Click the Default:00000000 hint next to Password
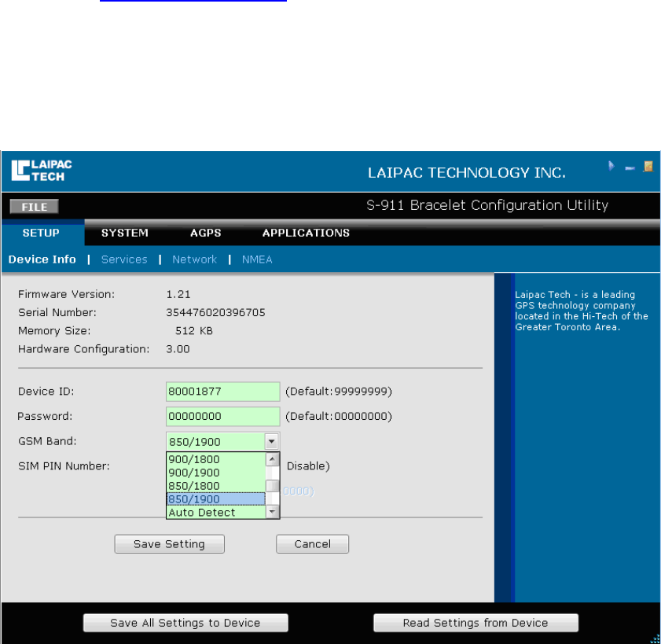Image resolution: width=661 pixels, height=644 pixels. (339, 416)
